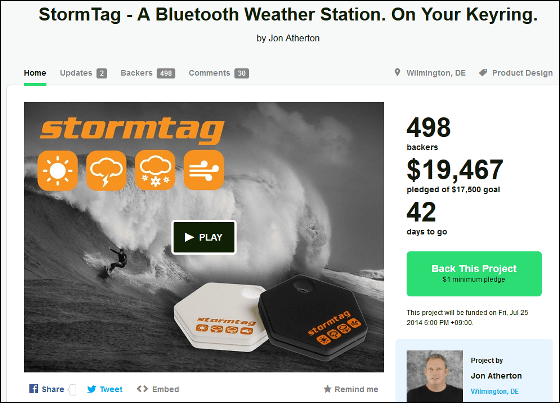The width and height of the screenshot is (560, 403).
Task: Click the snow cloud icon
Action: coord(155,170)
